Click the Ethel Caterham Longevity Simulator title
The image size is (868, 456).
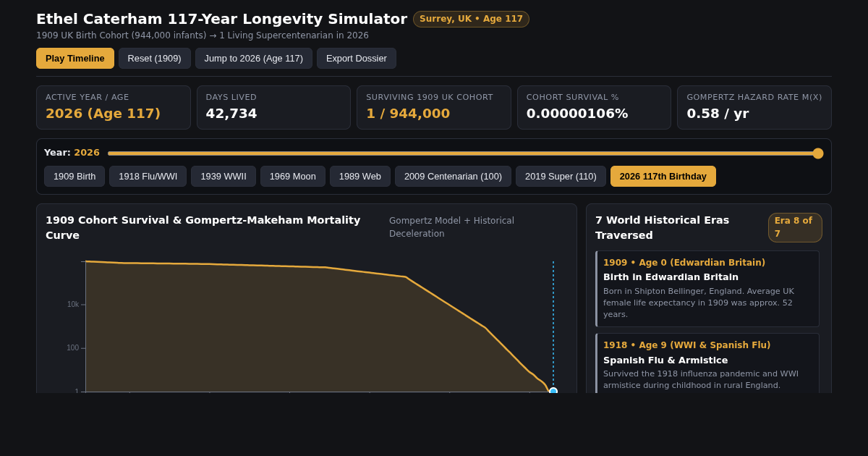(221, 19)
